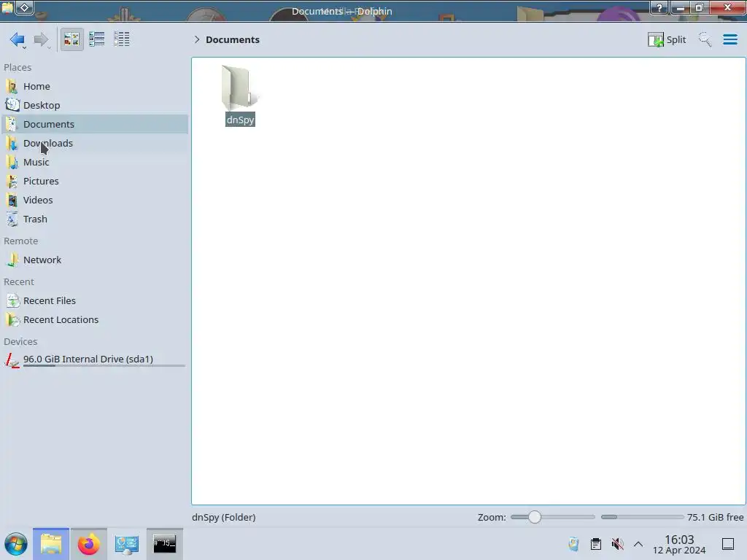
Task: Click the Trash bin icon
Action: click(12, 219)
